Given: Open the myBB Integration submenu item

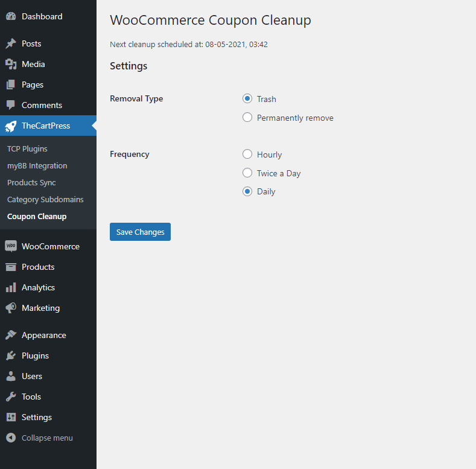Looking at the screenshot, I should pos(37,166).
